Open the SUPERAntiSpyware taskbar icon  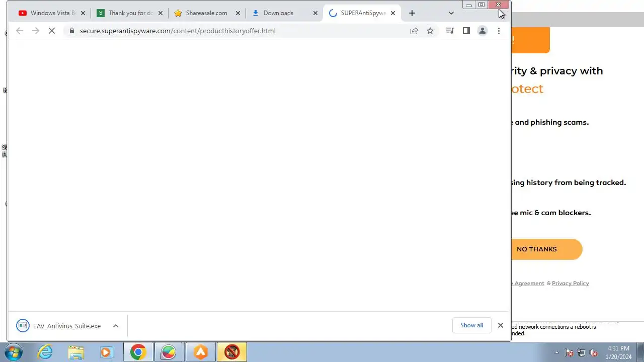click(x=232, y=352)
